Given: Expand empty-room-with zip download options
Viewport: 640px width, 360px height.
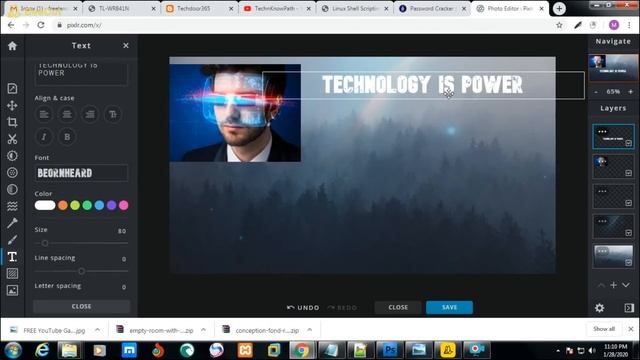Looking at the screenshot, I should [203, 330].
